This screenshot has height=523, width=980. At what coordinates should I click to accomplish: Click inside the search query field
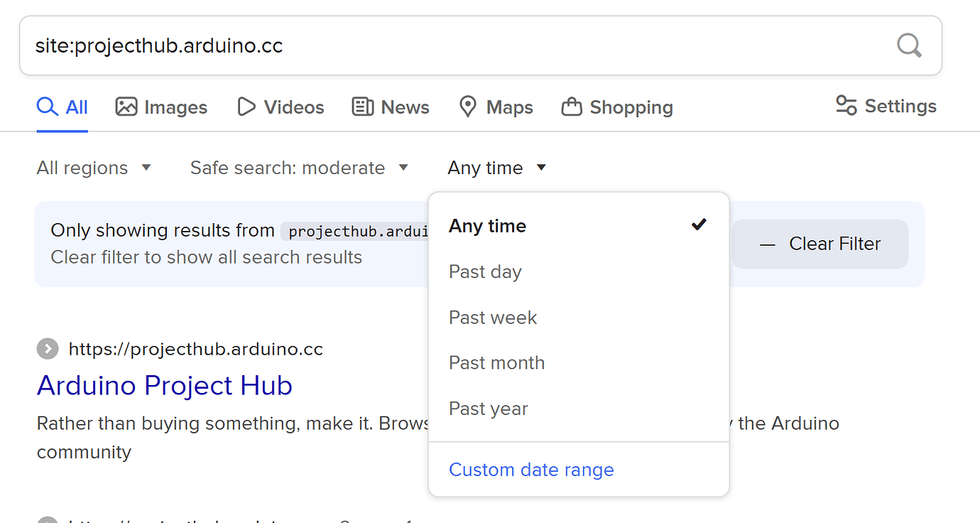coord(284,45)
